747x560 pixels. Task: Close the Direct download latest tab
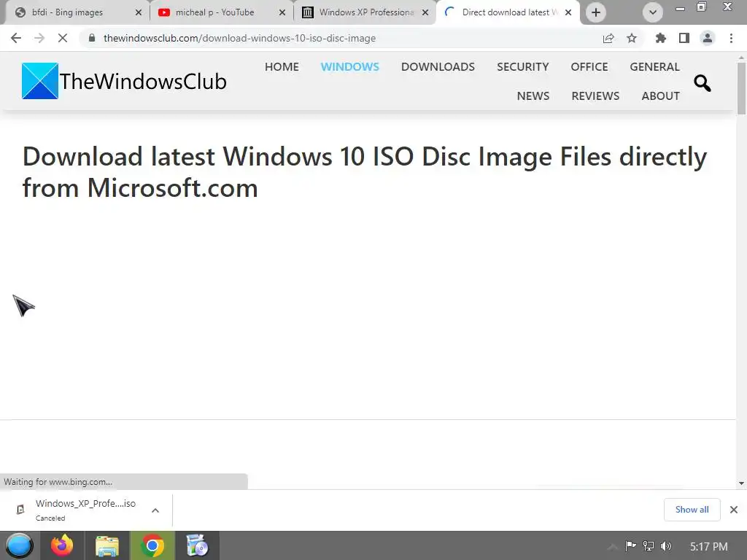[568, 12]
